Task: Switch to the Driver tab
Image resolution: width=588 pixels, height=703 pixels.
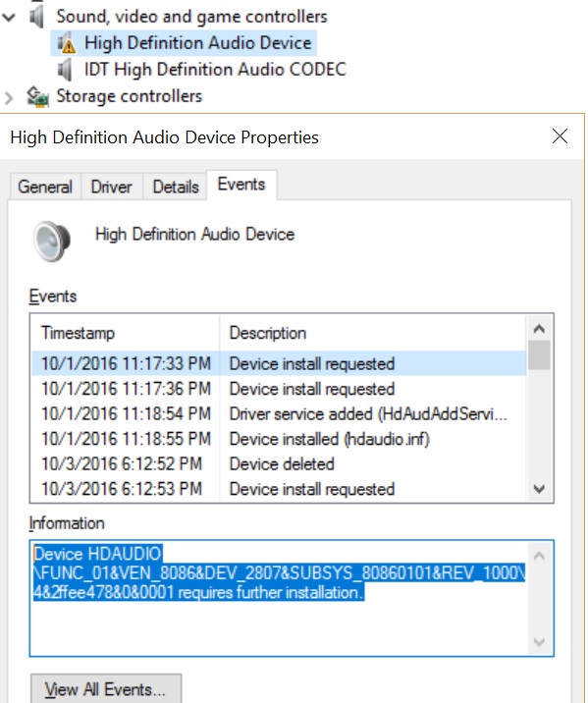Action: pos(112,187)
